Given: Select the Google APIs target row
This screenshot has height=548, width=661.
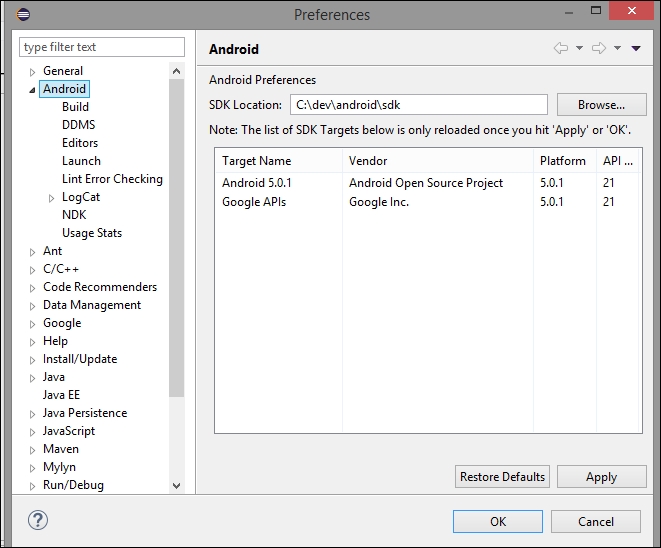Looking at the screenshot, I should (428, 202).
